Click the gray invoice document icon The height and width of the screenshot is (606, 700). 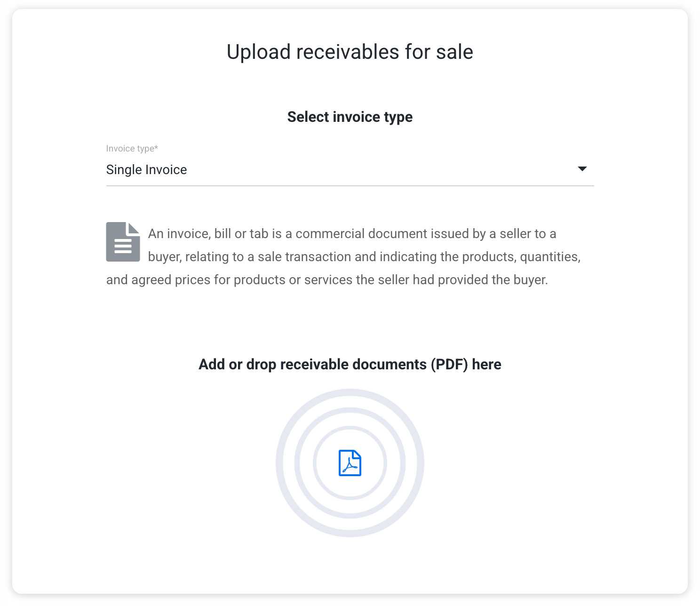[x=123, y=242]
